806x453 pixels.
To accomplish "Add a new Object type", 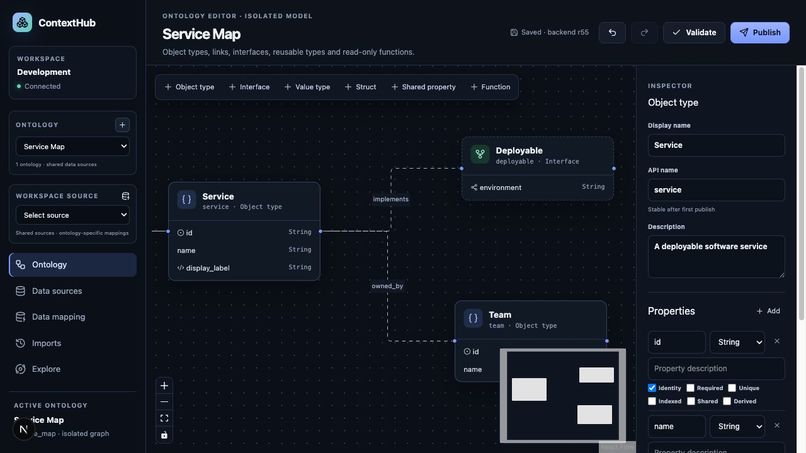I will click(x=189, y=87).
